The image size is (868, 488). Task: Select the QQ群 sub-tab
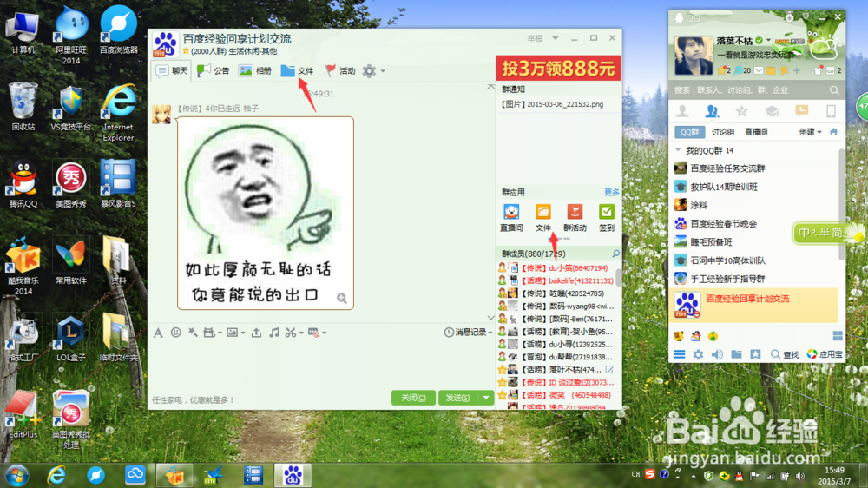690,132
